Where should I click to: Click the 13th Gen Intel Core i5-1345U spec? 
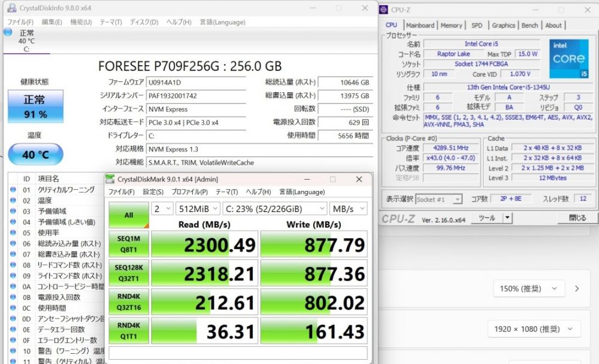coord(508,87)
